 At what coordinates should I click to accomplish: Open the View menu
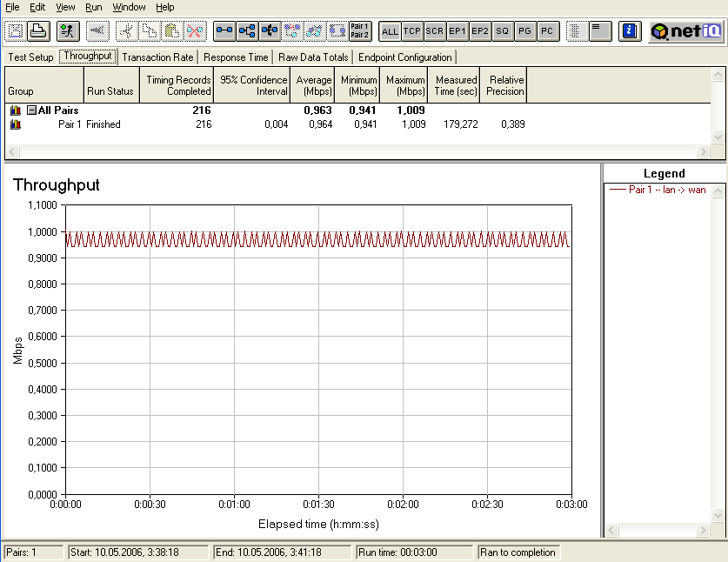coord(65,7)
